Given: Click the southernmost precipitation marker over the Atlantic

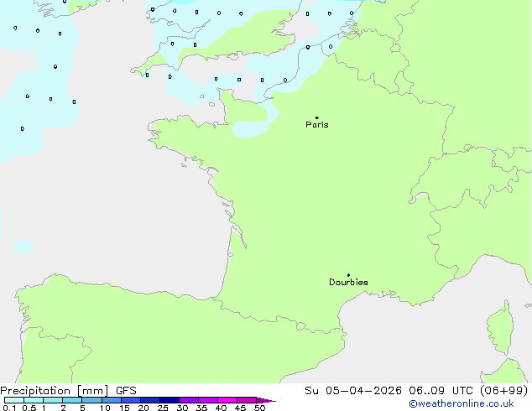Looking at the screenshot, I should point(23,129).
